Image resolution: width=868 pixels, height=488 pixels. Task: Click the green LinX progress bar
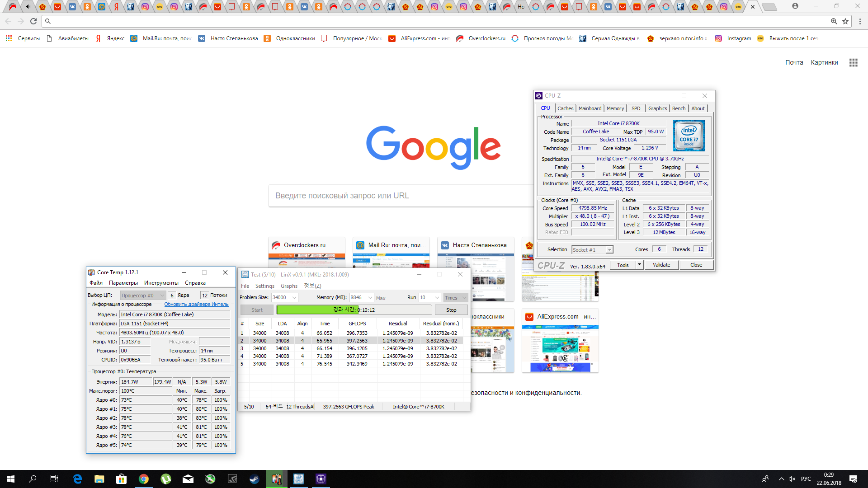[316, 310]
